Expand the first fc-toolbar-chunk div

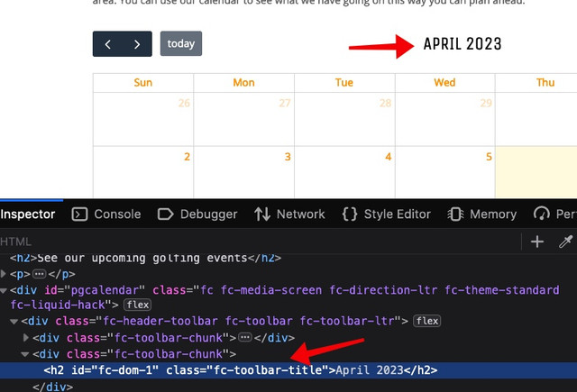26,338
